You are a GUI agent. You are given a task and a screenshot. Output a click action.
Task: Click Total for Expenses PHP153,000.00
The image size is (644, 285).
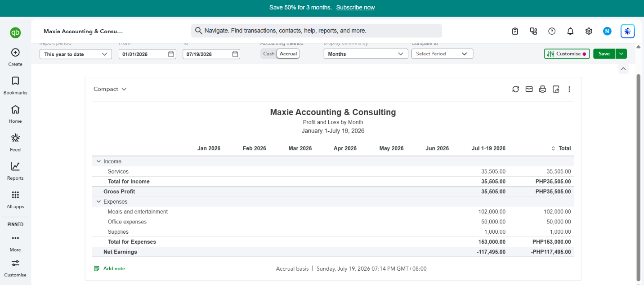(x=552, y=242)
